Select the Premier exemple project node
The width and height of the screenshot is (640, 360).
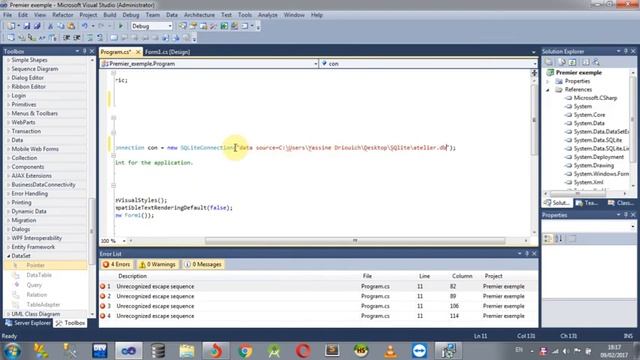(578, 73)
